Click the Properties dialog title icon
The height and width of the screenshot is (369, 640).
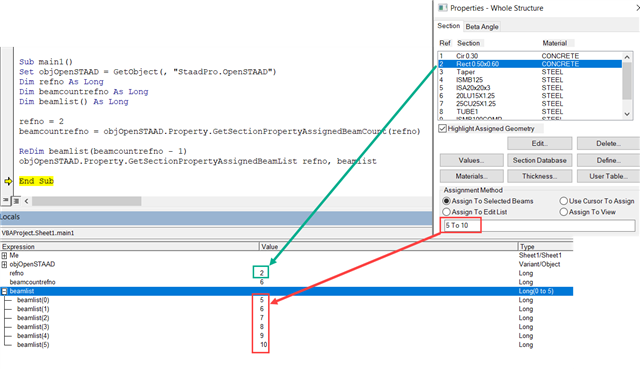pyautogui.click(x=442, y=8)
